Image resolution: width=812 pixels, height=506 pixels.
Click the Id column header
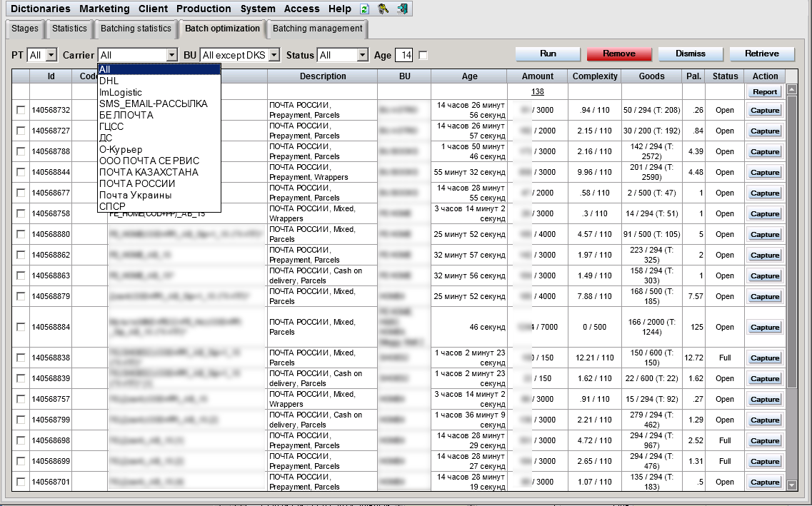click(51, 76)
